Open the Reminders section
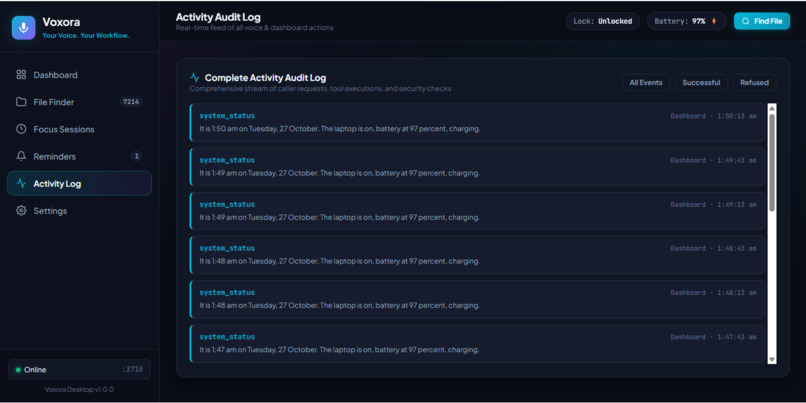The image size is (806, 403). coord(79,156)
